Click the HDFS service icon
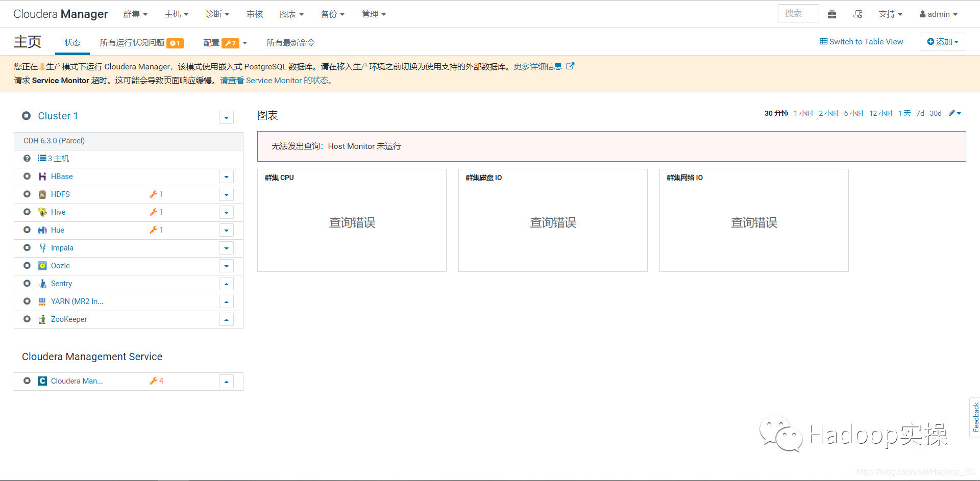Image resolution: width=980 pixels, height=481 pixels. [x=42, y=194]
